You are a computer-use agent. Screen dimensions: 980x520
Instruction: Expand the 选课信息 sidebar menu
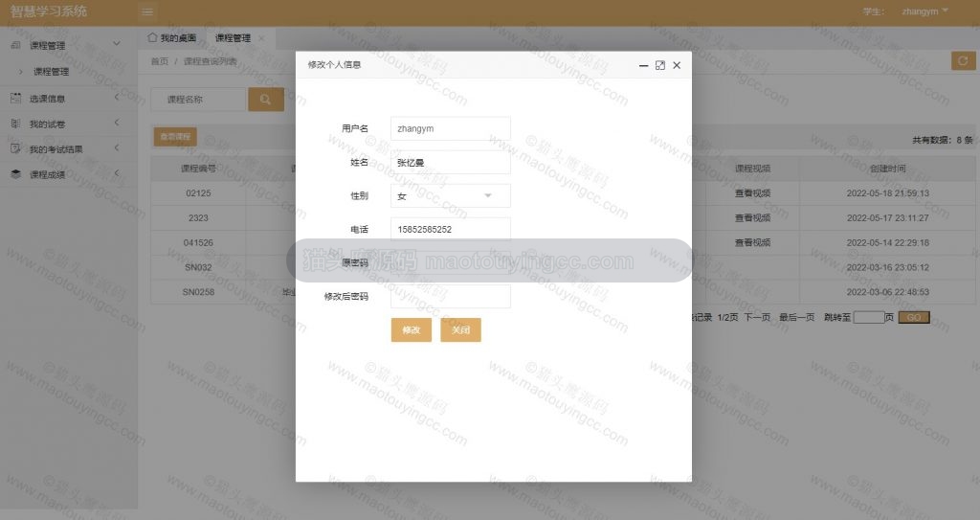pyautogui.click(x=116, y=98)
